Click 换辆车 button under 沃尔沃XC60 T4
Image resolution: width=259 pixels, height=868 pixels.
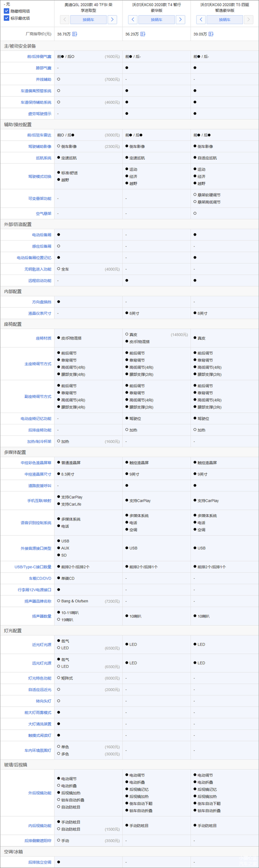pos(157,20)
